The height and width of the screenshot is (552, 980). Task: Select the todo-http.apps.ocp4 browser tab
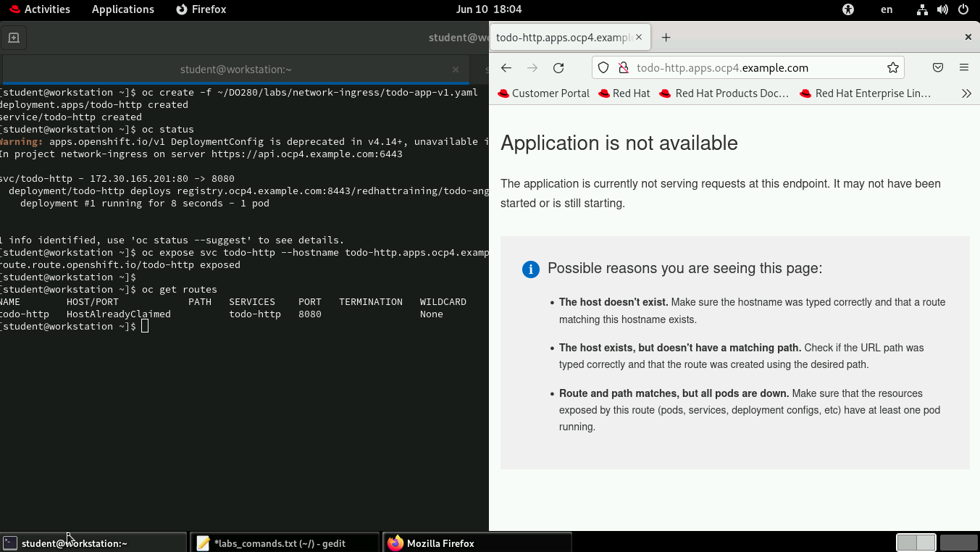point(565,37)
